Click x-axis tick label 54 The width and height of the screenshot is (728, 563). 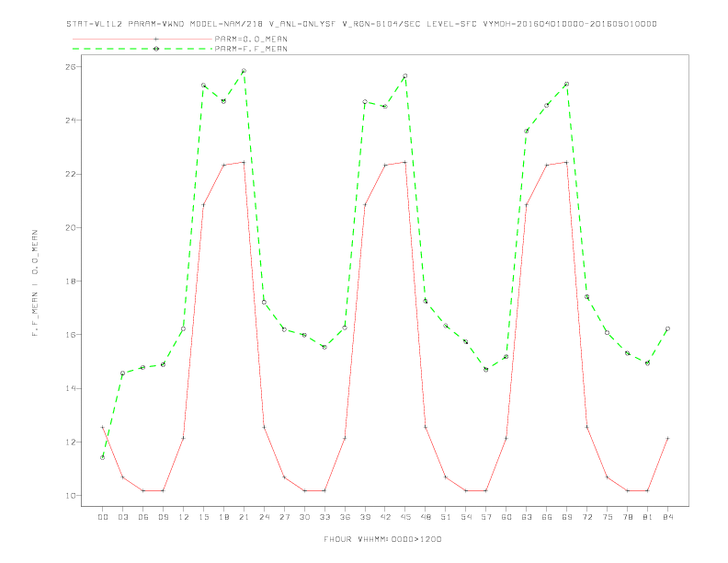(x=466, y=517)
